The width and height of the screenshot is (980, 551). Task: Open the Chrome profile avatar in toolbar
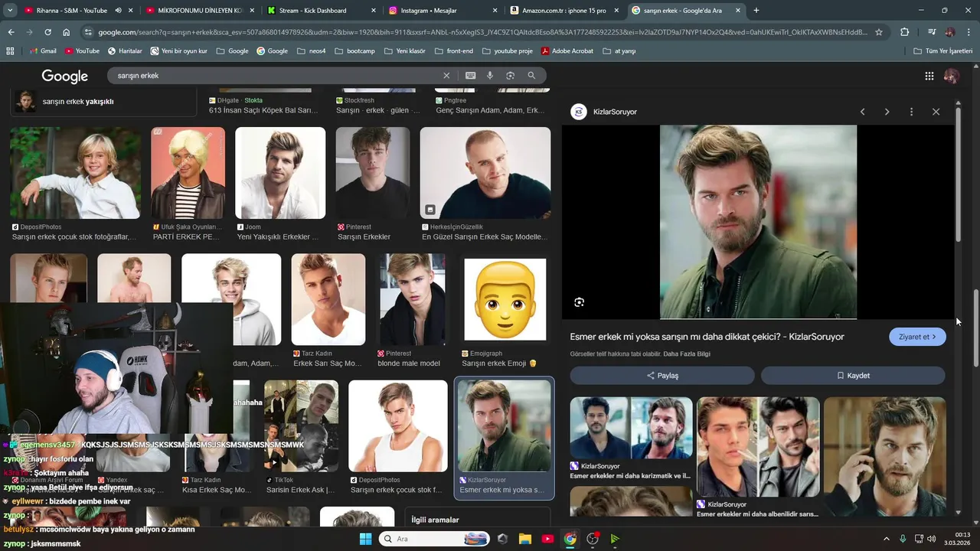pyautogui.click(x=950, y=32)
